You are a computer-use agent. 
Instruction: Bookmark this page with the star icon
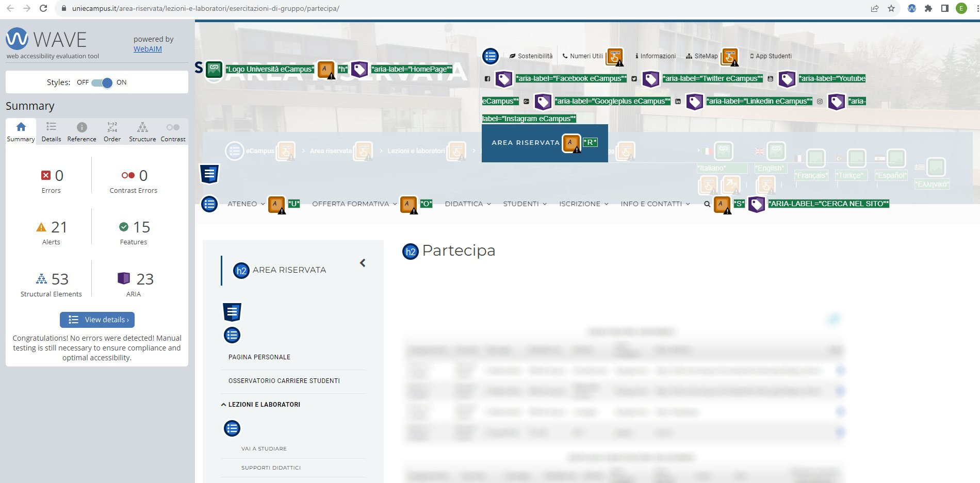(x=891, y=8)
